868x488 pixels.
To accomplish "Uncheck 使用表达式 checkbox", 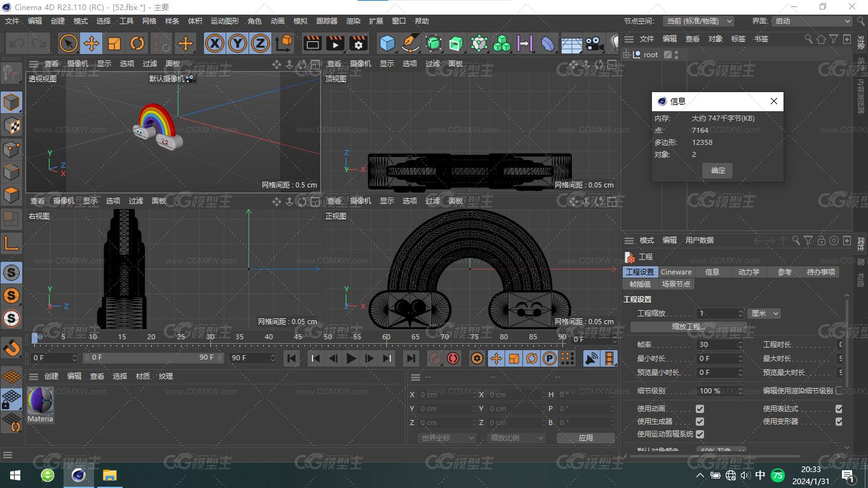I will [839, 409].
